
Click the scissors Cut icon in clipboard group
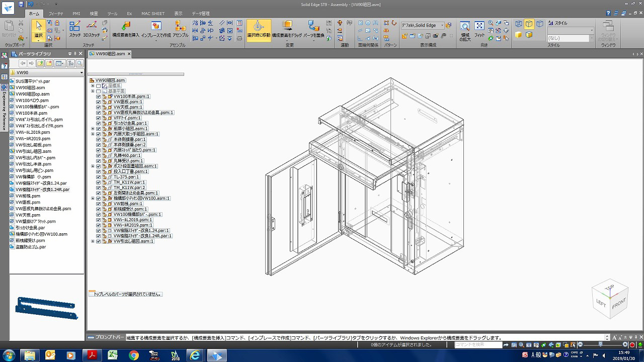(x=21, y=23)
